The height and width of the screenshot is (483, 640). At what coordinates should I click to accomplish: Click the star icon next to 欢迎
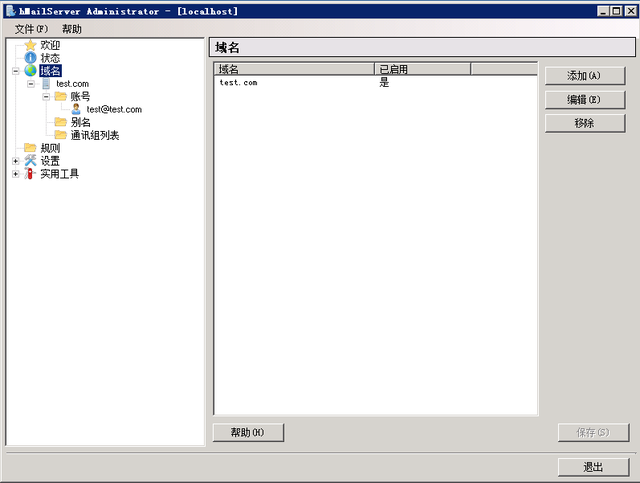30,45
